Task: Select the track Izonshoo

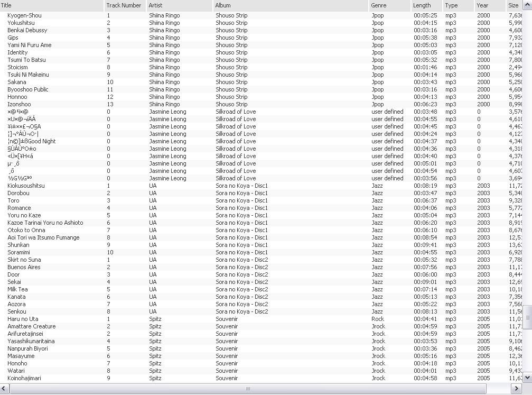Action: tap(19, 104)
